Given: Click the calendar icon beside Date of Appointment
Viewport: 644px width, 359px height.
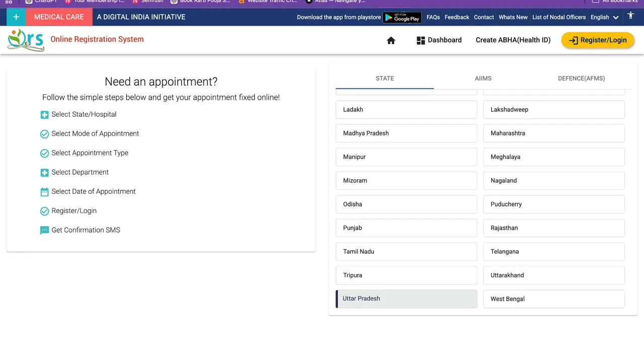Looking at the screenshot, I should coord(44,192).
